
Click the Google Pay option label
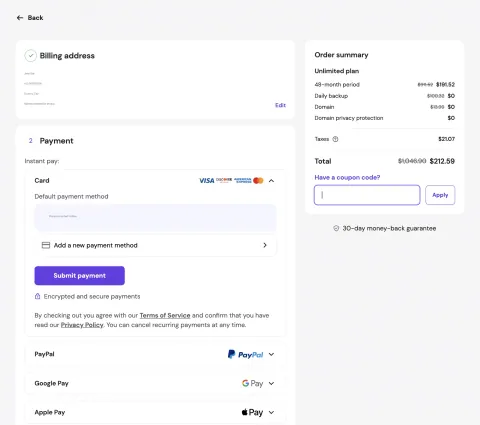tap(51, 383)
